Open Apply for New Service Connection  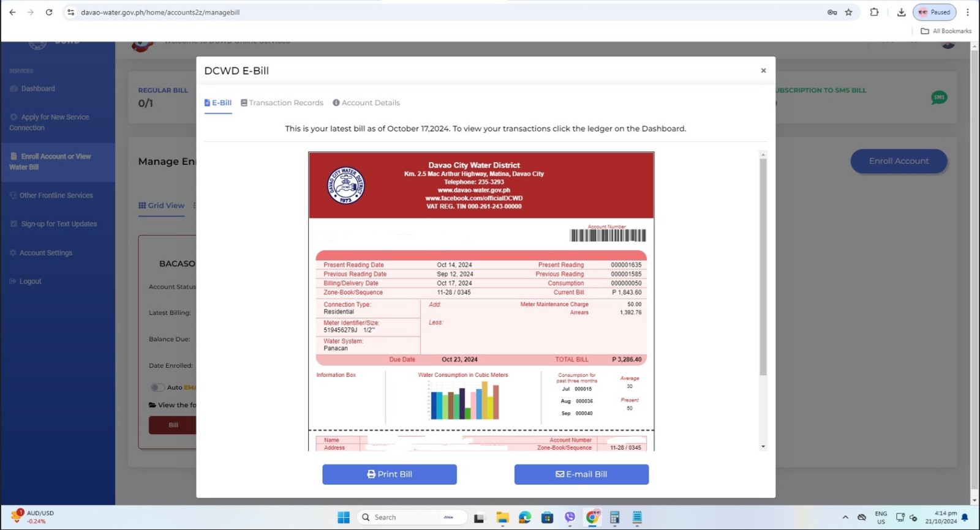click(49, 122)
